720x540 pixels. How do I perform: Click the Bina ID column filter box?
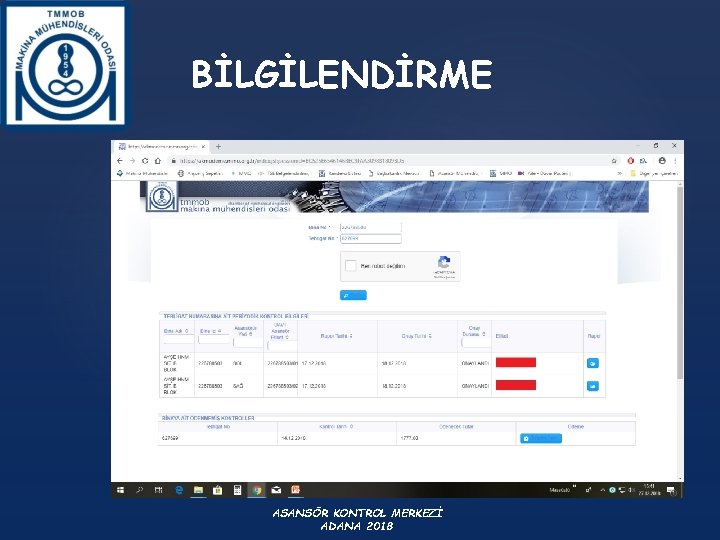tap(214, 340)
